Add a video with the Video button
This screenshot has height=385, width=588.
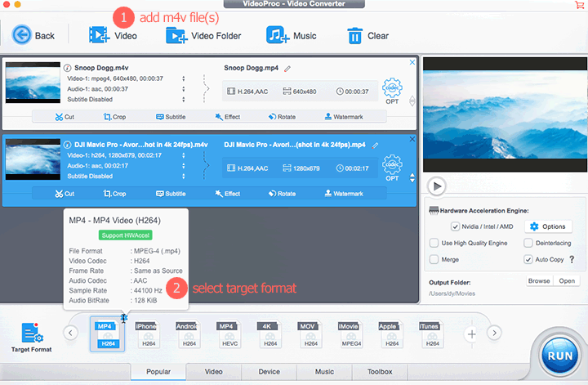pos(113,36)
